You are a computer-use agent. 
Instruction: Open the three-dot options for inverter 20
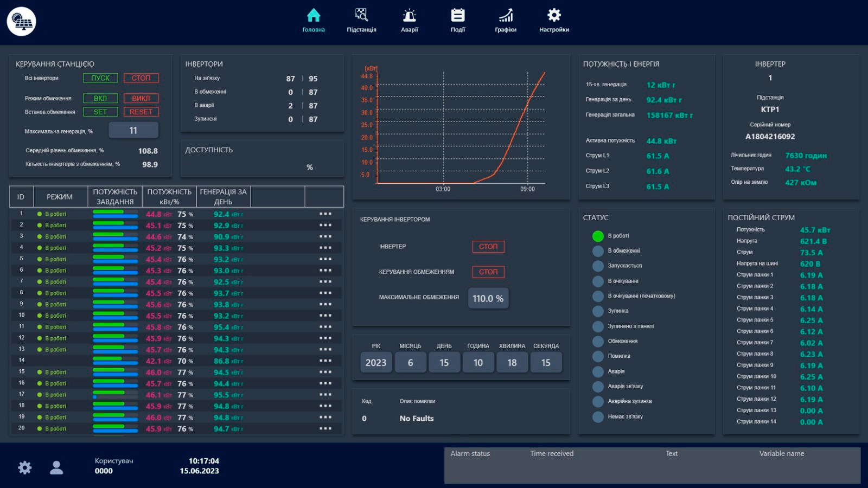point(325,428)
